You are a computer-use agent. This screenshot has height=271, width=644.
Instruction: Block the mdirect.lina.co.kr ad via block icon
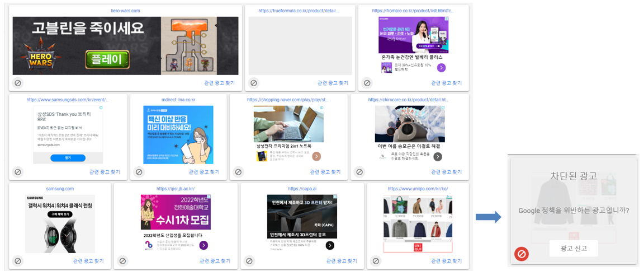tap(139, 172)
